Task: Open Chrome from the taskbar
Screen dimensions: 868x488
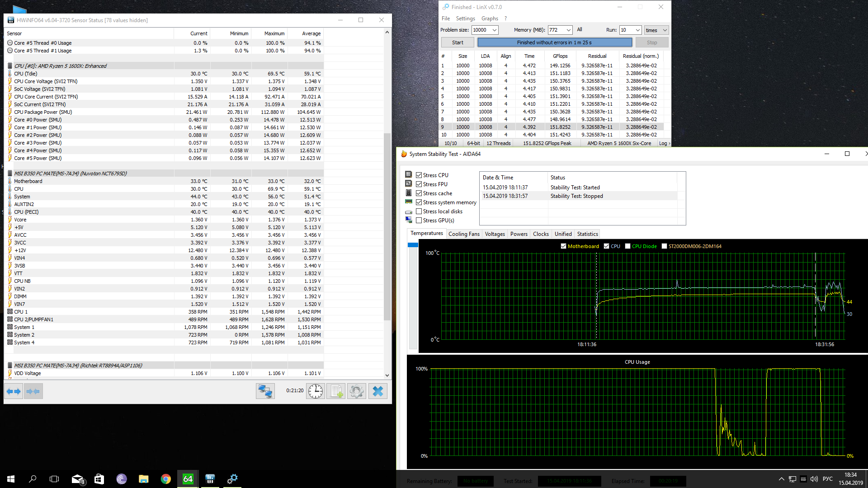Action: [166, 479]
